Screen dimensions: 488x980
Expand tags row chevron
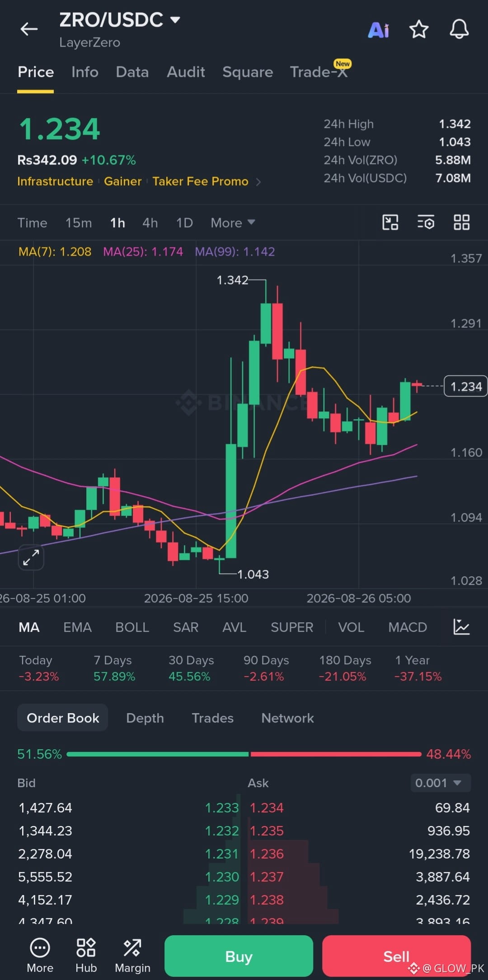[258, 182]
